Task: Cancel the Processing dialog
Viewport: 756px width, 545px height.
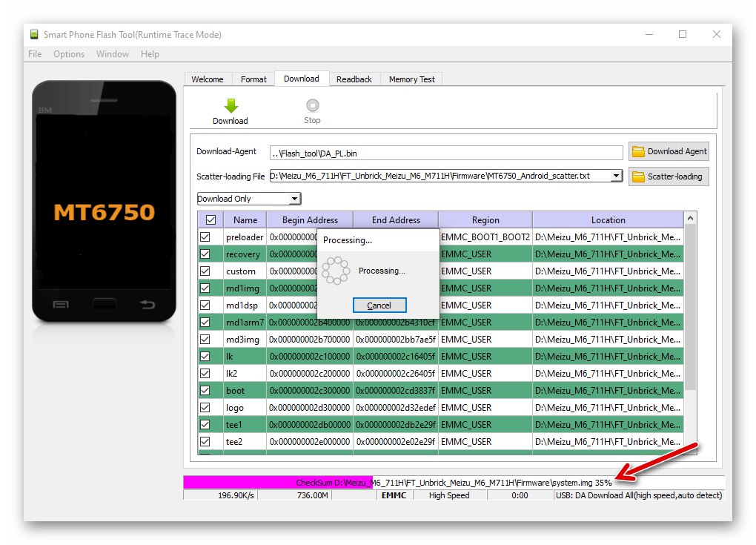Action: click(379, 305)
